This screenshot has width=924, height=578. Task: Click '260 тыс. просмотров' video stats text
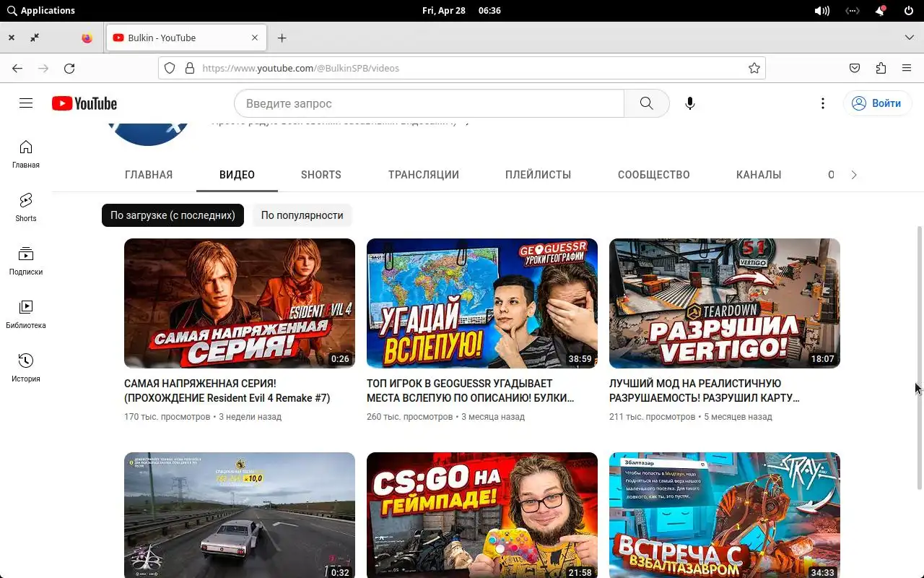[x=410, y=417]
